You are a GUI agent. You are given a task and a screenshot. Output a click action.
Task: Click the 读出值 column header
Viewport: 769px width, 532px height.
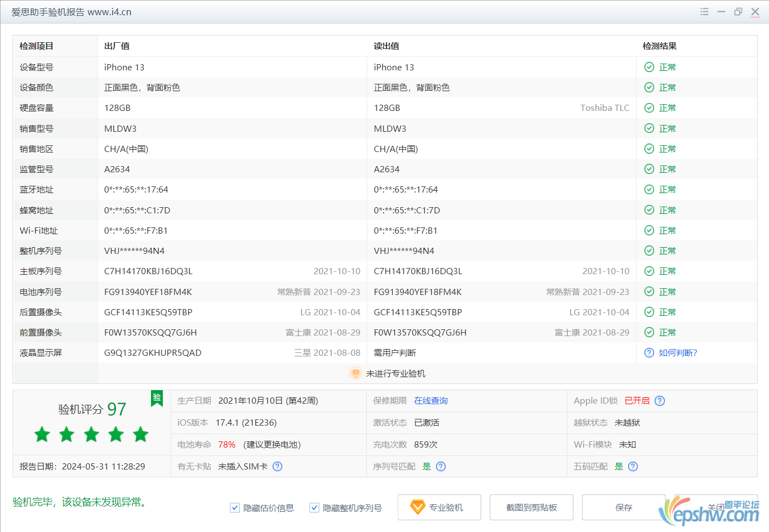[x=386, y=46]
